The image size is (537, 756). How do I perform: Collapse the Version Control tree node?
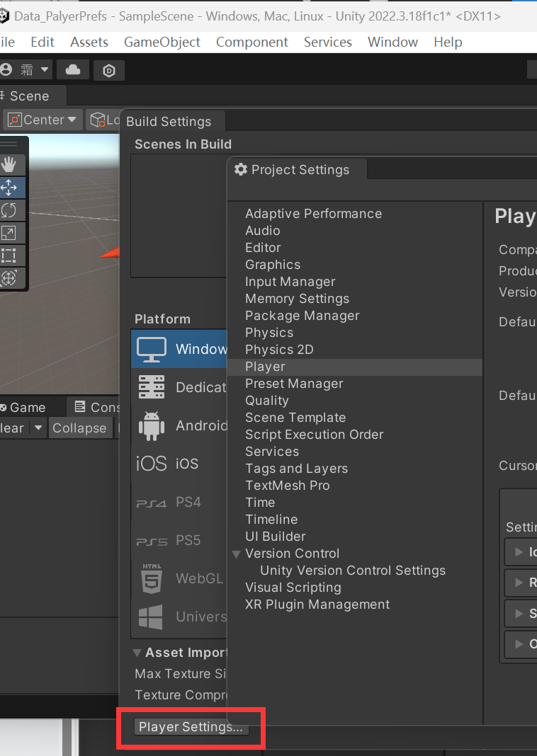tap(237, 554)
